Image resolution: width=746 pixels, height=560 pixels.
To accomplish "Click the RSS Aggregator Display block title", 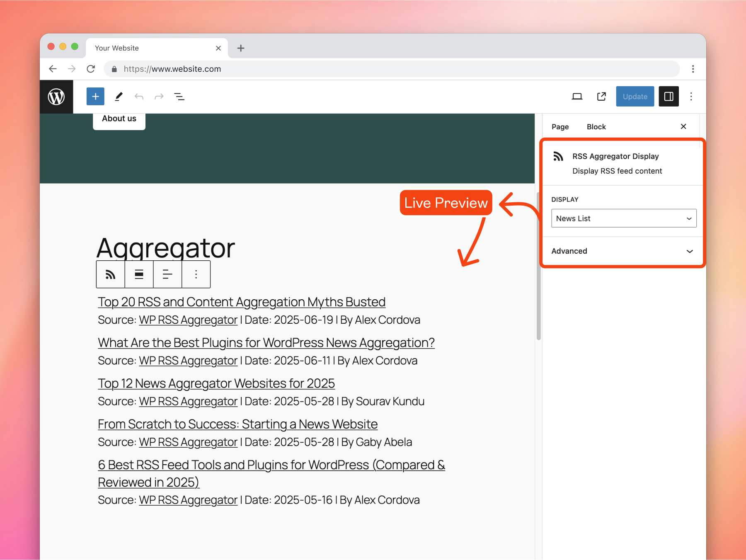I will (x=615, y=156).
